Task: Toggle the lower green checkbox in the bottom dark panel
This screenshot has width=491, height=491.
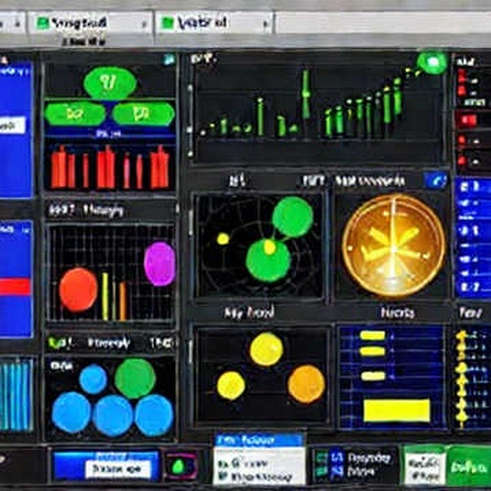Action: click(x=322, y=471)
